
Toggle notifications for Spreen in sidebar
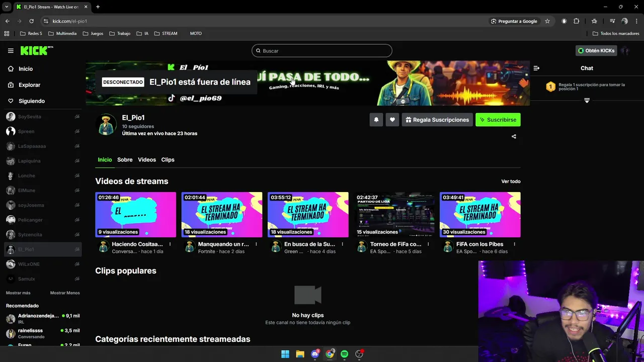pos(77,131)
